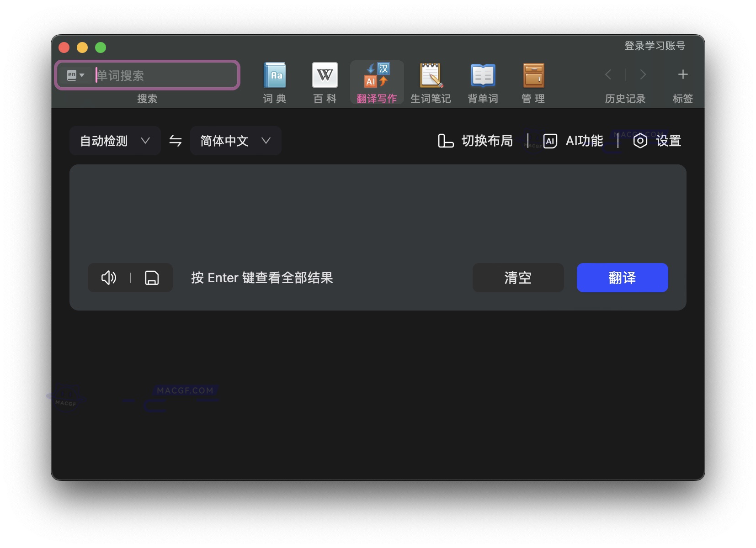Screen dimensions: 756x548
Task: Click 登录学习账号 to sign in
Action: (x=654, y=46)
